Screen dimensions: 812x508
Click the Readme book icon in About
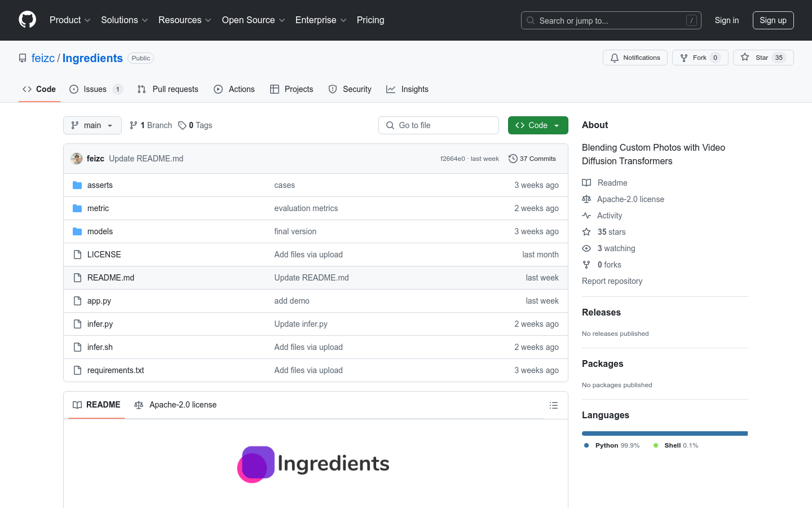pos(586,183)
